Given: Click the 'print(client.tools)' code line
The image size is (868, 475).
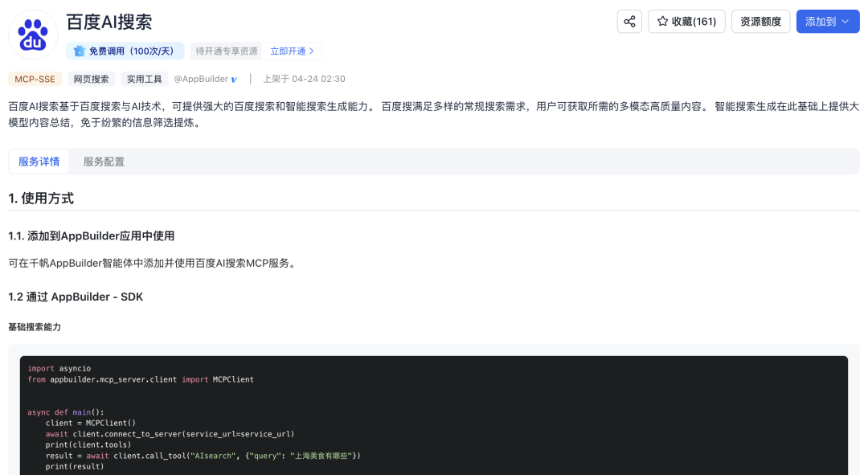Looking at the screenshot, I should tap(88, 444).
